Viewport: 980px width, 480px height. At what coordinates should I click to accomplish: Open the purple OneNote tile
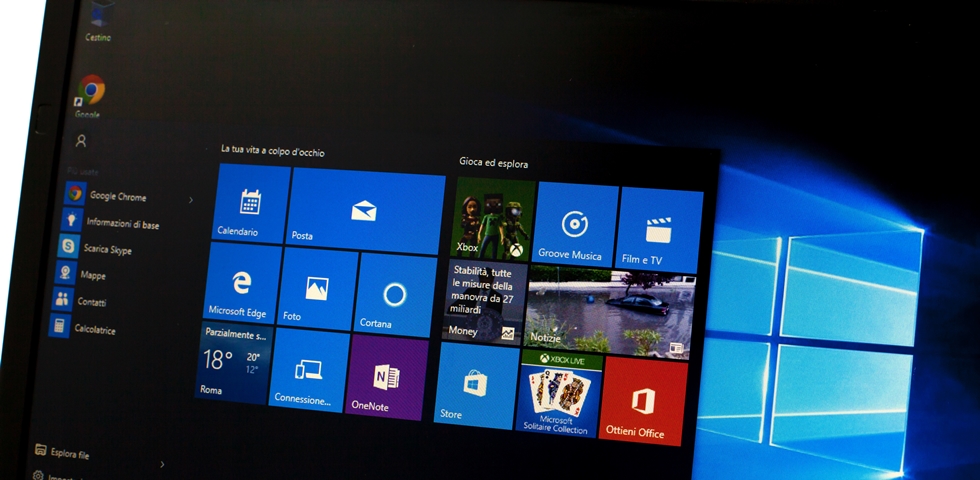click(x=386, y=377)
